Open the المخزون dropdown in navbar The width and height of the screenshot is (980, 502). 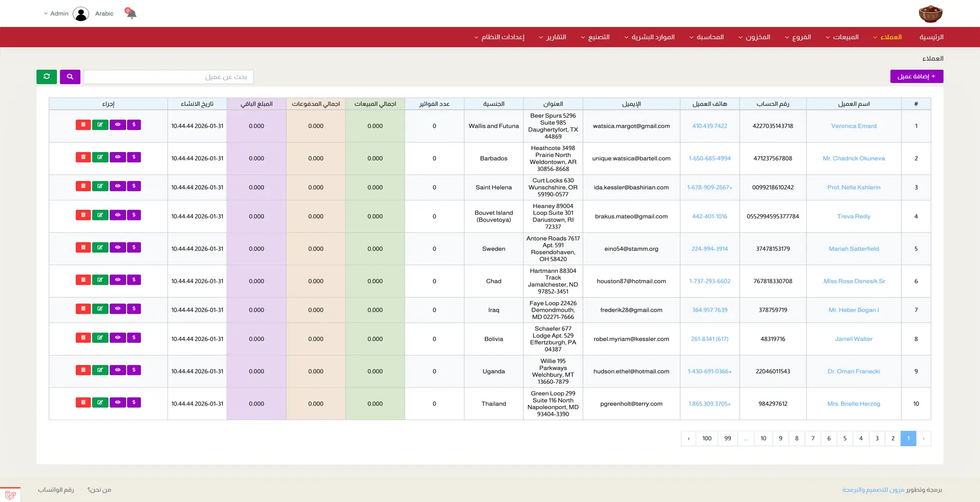click(x=754, y=37)
